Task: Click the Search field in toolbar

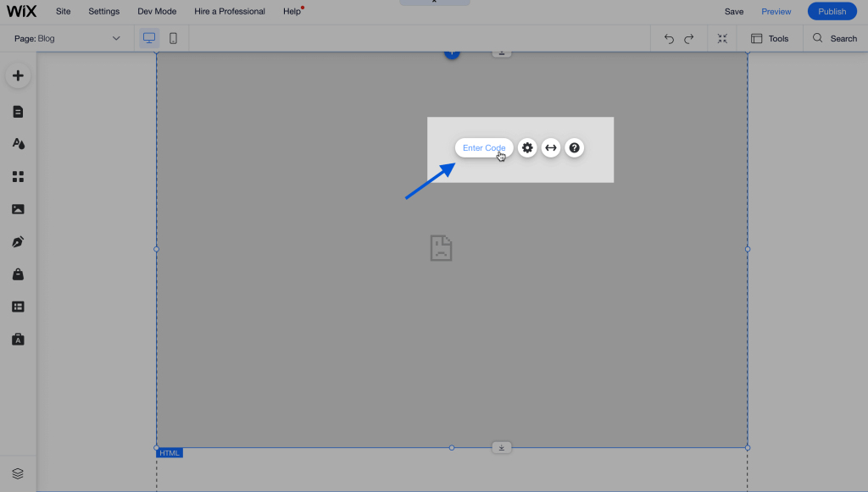Action: coord(835,38)
